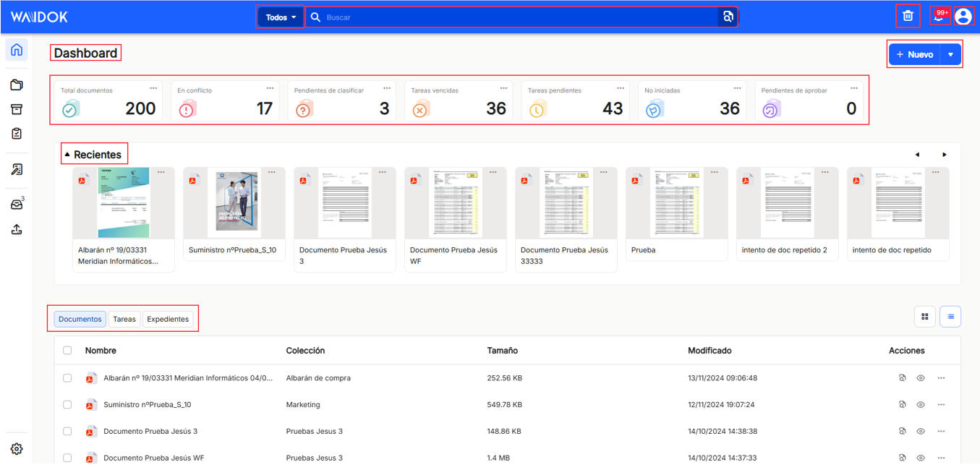Open Documento Prueba Jesús WF link in table

coord(154,458)
